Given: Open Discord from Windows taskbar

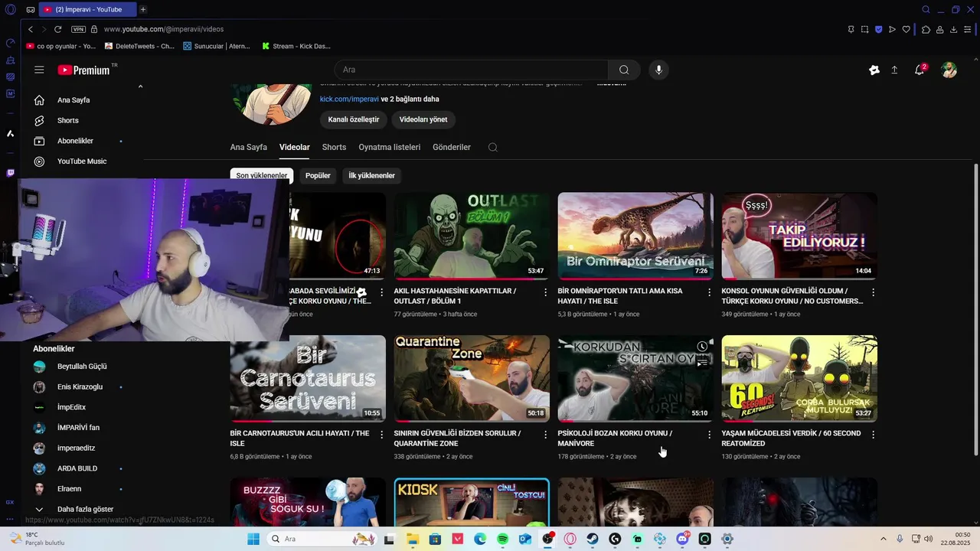Looking at the screenshot, I should (x=682, y=539).
